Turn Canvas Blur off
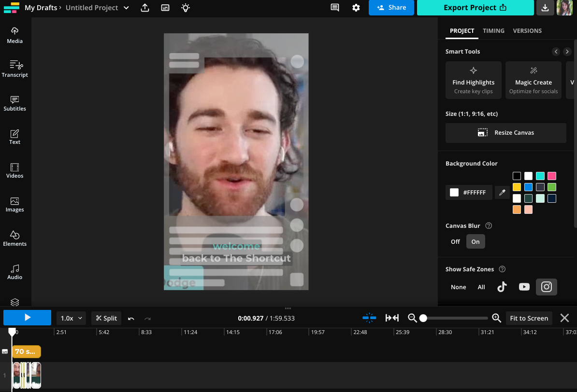The height and width of the screenshot is (392, 577). coord(455,241)
